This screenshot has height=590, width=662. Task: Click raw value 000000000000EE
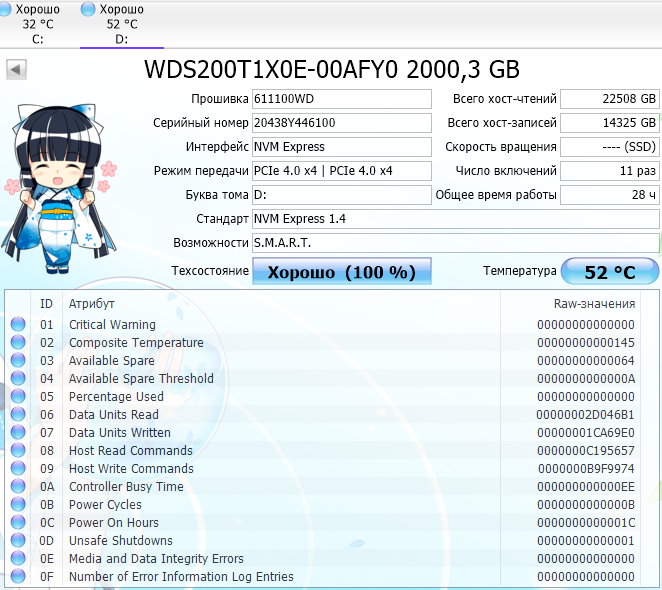[586, 487]
